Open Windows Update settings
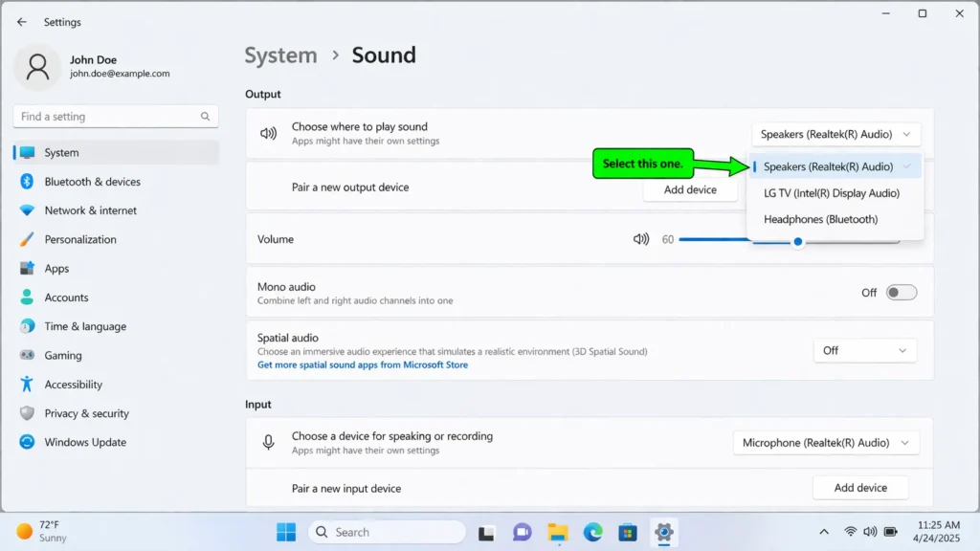 pyautogui.click(x=85, y=442)
